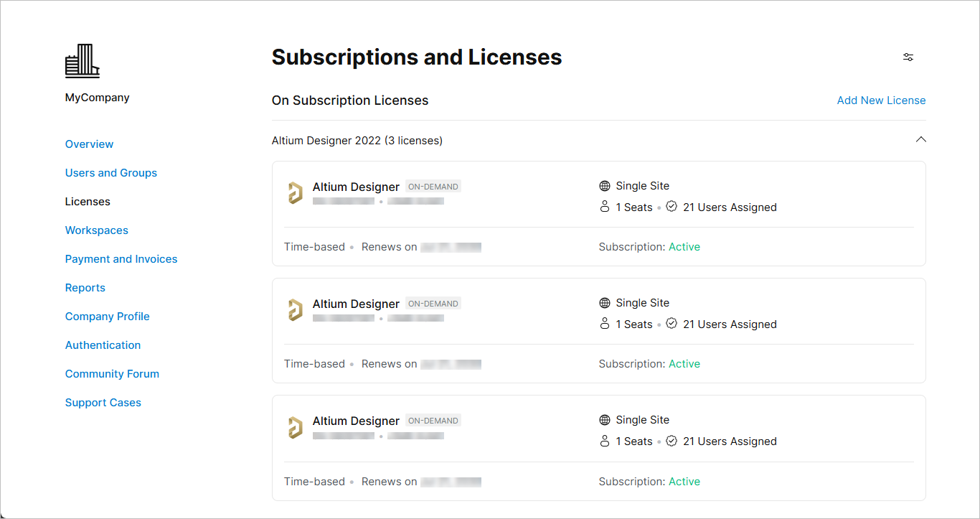The height and width of the screenshot is (519, 980).
Task: Click the On Subscription Licenses subheading
Action: tap(350, 100)
